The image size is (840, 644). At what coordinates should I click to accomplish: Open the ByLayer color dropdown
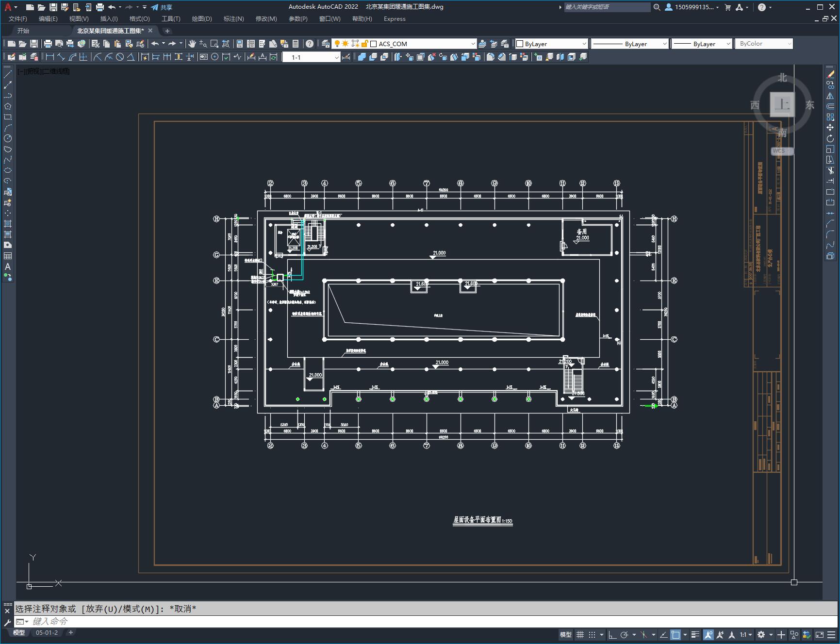tap(584, 44)
